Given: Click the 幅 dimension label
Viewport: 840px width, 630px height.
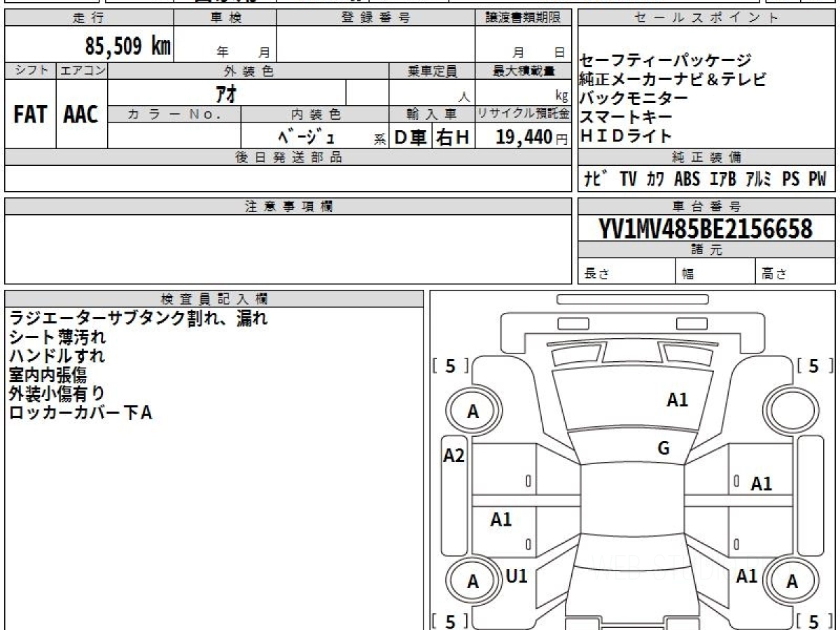Looking at the screenshot, I should click(x=688, y=274).
